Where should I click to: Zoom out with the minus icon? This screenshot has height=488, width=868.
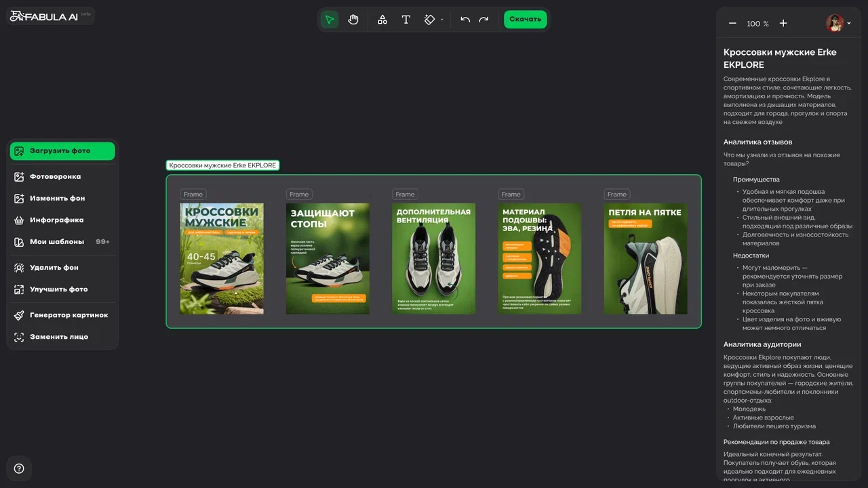[x=732, y=24]
